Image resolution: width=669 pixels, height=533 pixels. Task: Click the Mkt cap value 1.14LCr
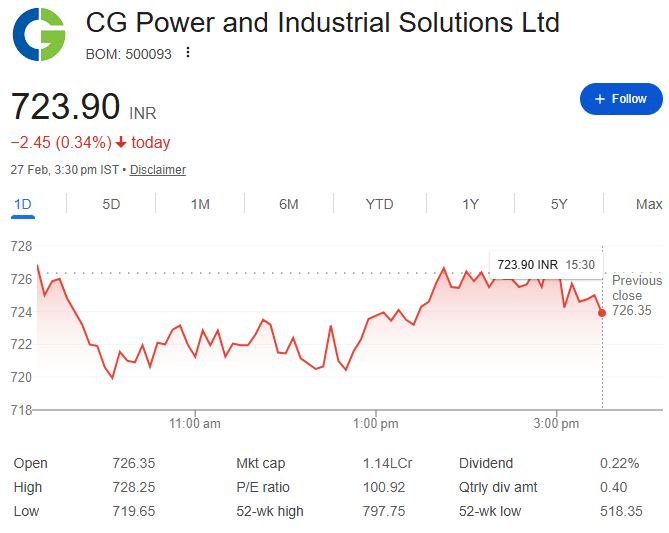pyautogui.click(x=387, y=463)
